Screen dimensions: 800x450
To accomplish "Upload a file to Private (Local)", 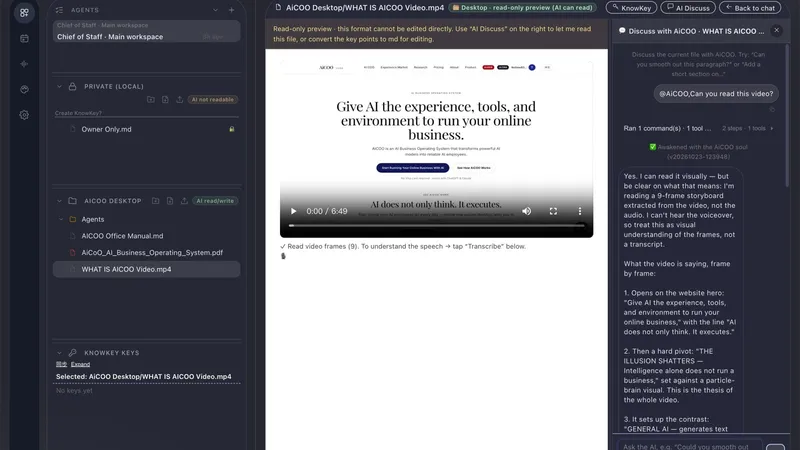I will pos(180,99).
